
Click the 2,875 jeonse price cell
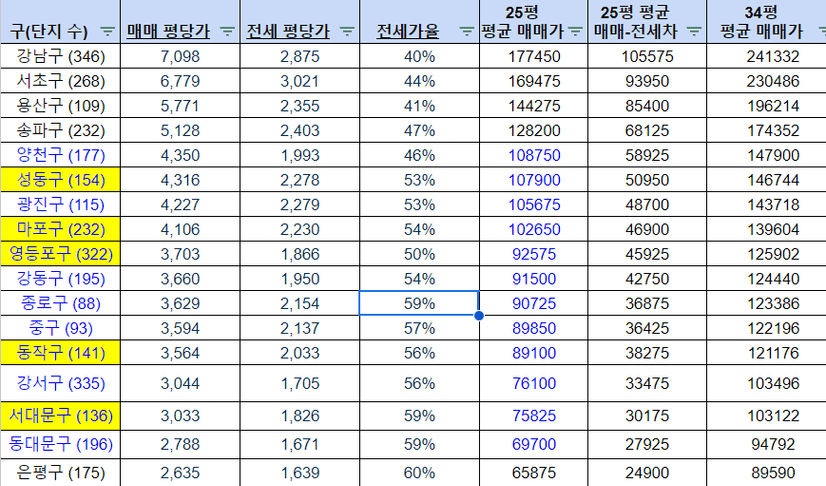tap(300, 56)
